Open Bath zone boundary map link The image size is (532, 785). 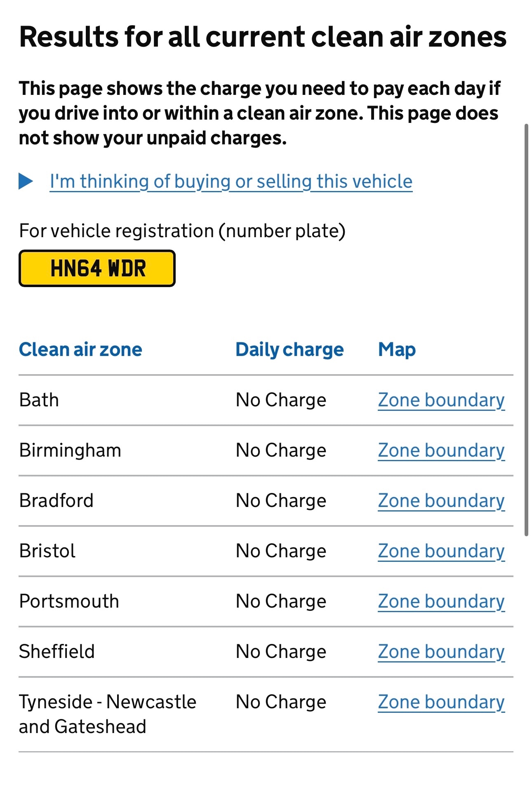(441, 400)
